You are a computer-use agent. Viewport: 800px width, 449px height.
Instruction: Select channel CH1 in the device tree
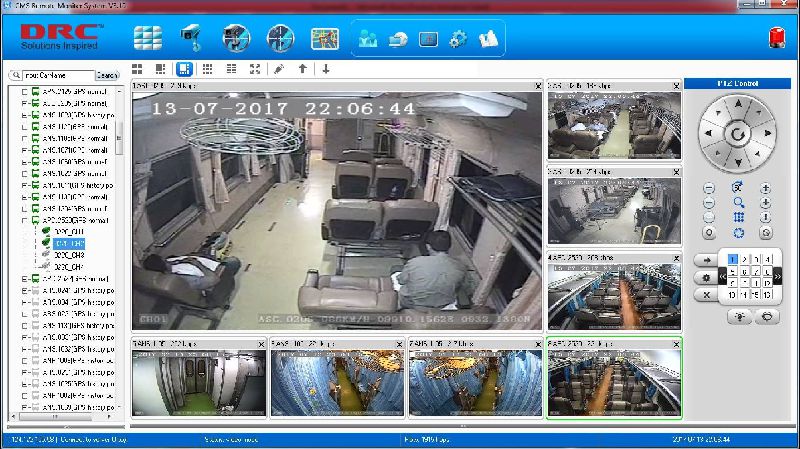(x=69, y=232)
